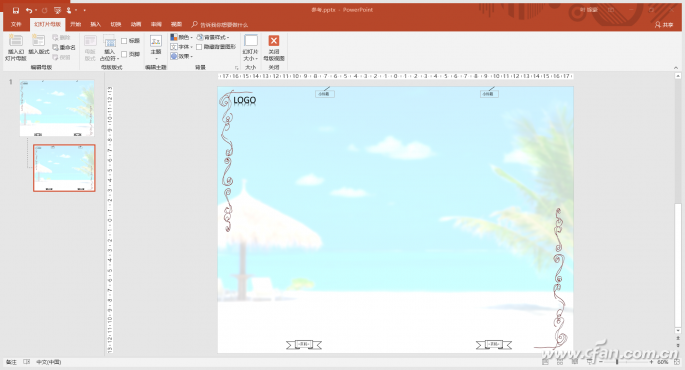Select the highlighted layout thumbnail

click(64, 168)
